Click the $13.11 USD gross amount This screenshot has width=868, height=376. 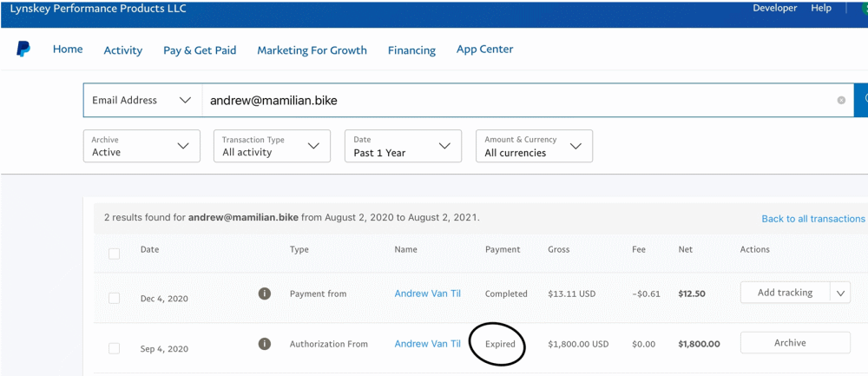[x=572, y=294]
